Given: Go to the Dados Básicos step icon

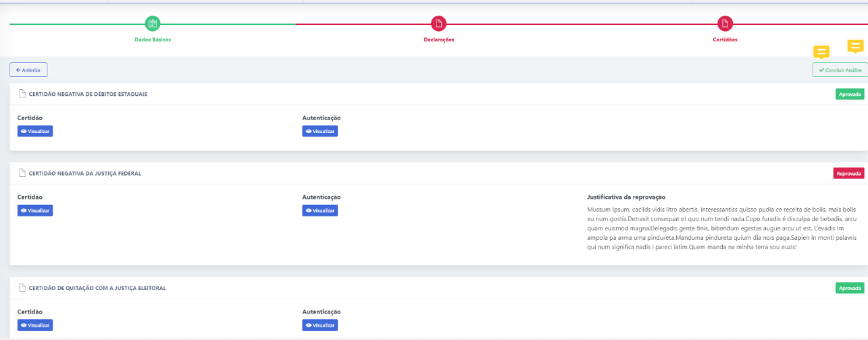Looking at the screenshot, I should [x=153, y=24].
